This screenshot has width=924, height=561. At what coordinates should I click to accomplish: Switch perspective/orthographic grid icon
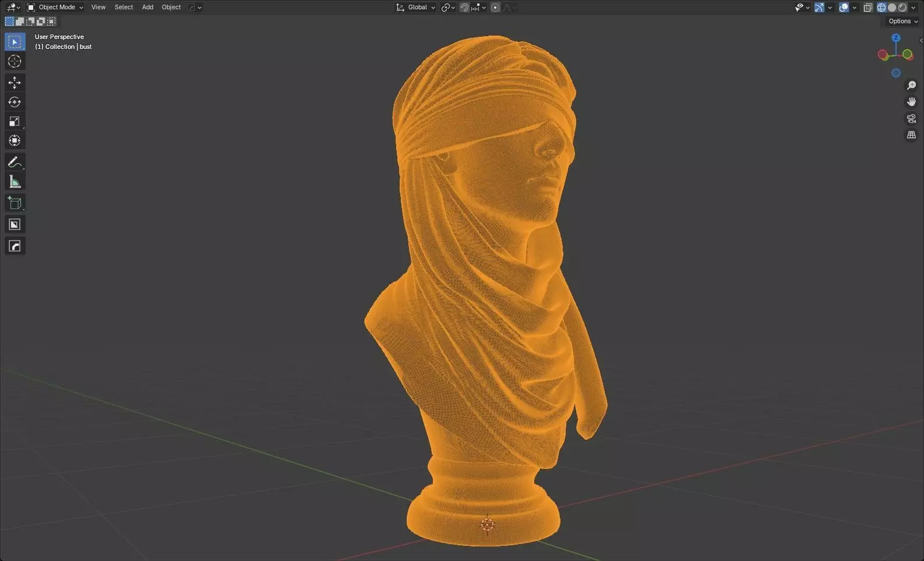tap(912, 135)
